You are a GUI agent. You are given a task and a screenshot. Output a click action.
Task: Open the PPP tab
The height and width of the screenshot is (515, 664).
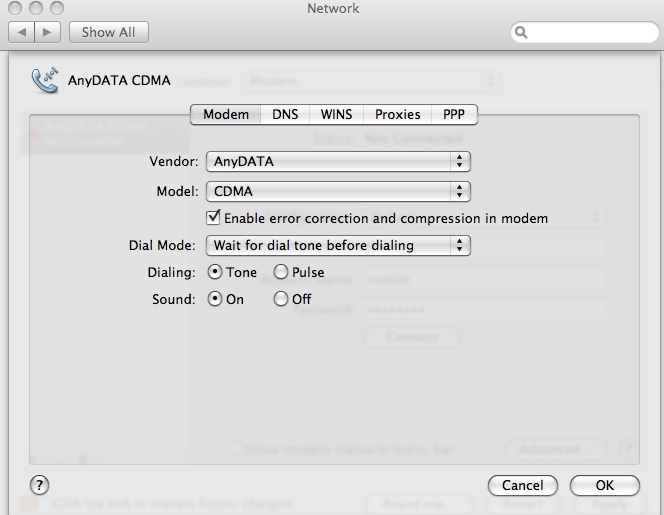tap(454, 114)
